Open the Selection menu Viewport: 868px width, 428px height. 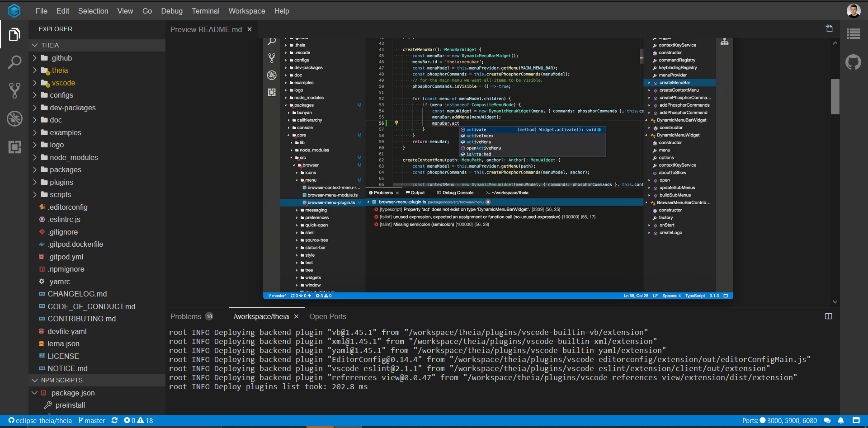[93, 11]
